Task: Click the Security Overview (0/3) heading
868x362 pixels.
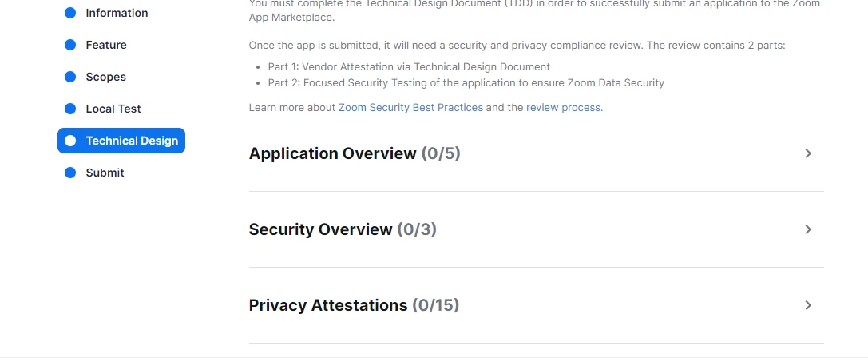Action: 343,229
